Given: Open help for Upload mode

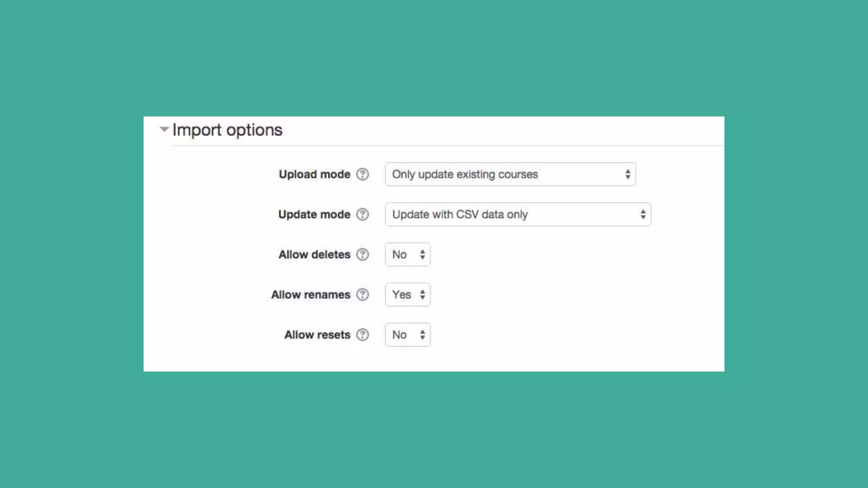Looking at the screenshot, I should (x=362, y=174).
